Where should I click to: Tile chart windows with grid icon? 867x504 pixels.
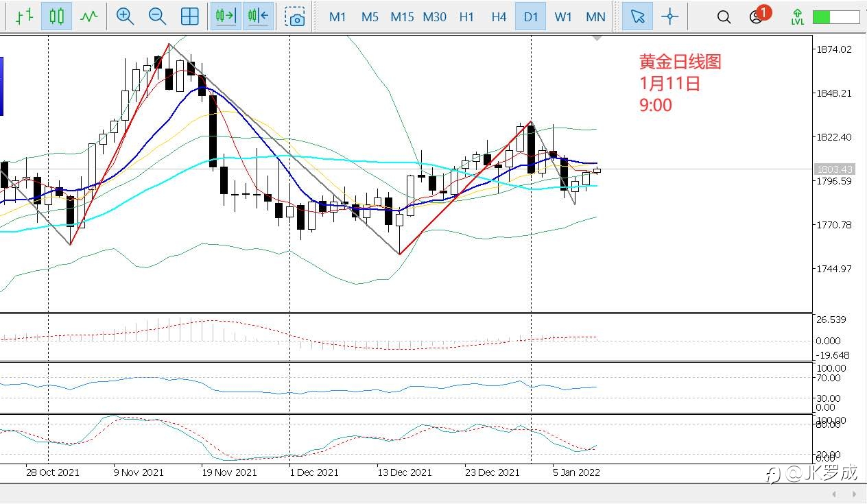[190, 16]
